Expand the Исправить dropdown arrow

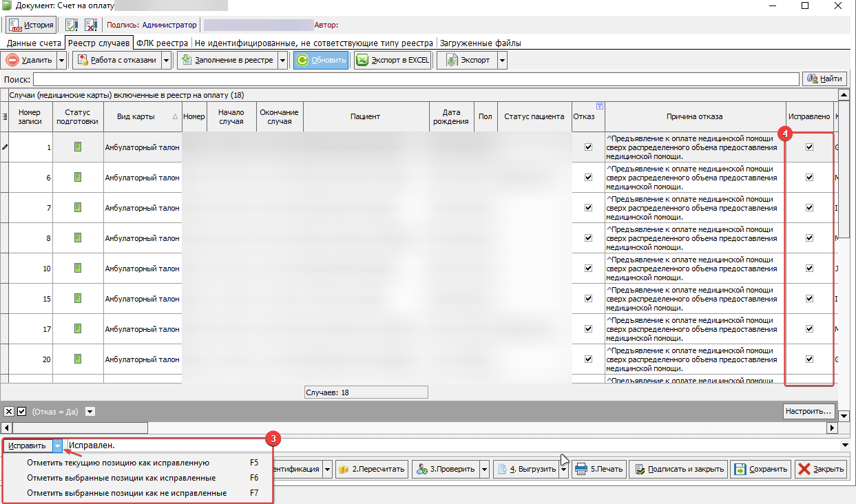[58, 445]
